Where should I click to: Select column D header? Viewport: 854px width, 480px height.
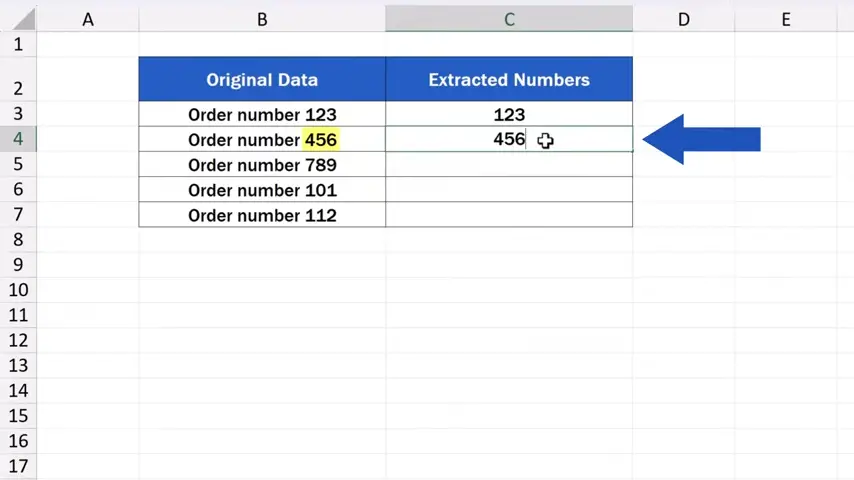(x=683, y=19)
